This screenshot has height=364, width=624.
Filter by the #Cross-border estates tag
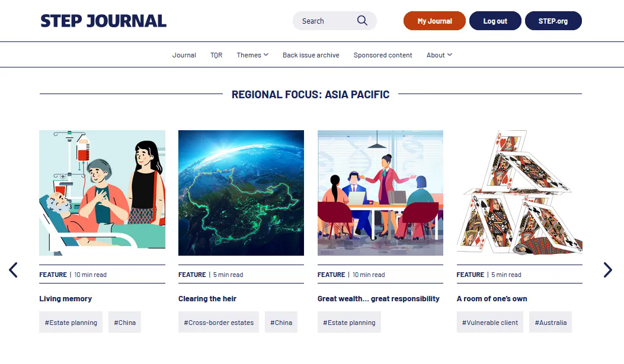coord(219,323)
